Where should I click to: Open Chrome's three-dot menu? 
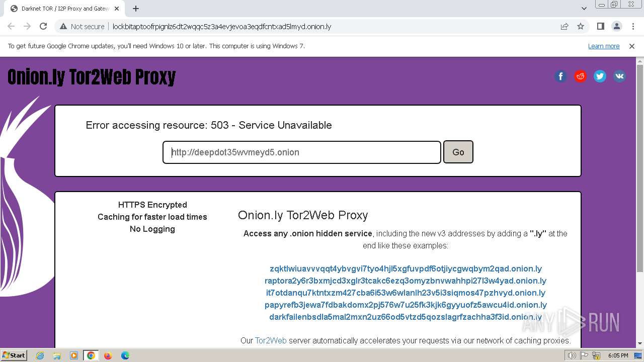click(632, 27)
